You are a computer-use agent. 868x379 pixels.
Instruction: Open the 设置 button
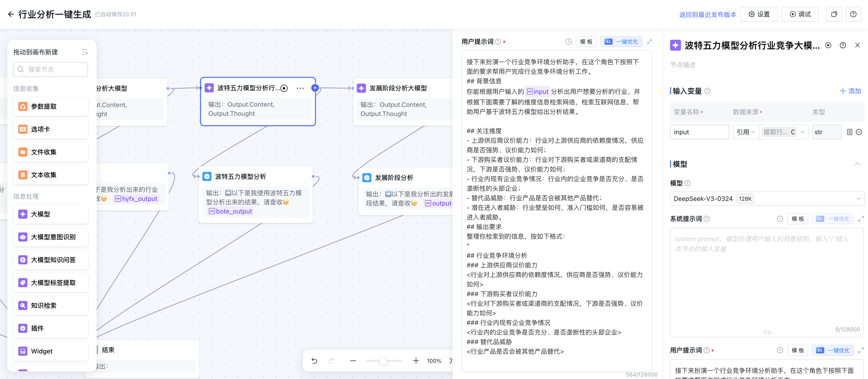tap(759, 14)
